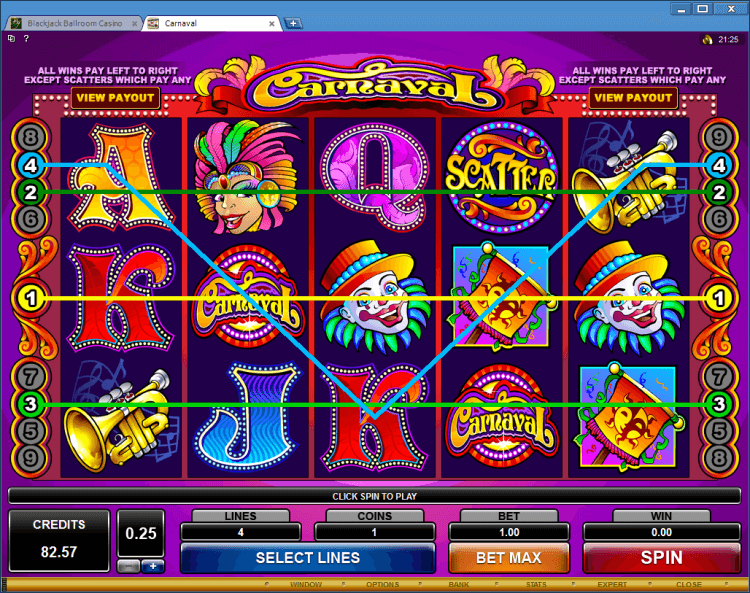Click the clown symbol on reel three
Image resolution: width=750 pixels, height=593 pixels.
coord(374,297)
